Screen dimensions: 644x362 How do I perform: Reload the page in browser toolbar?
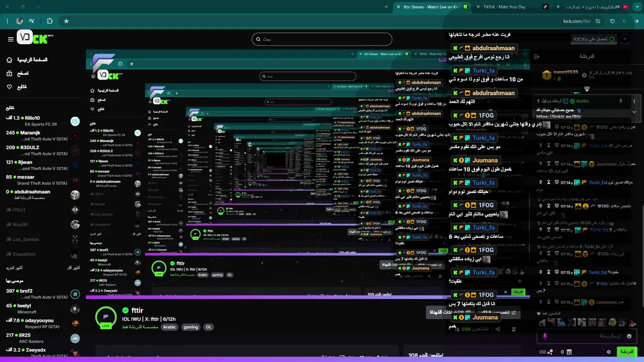tap(612, 21)
